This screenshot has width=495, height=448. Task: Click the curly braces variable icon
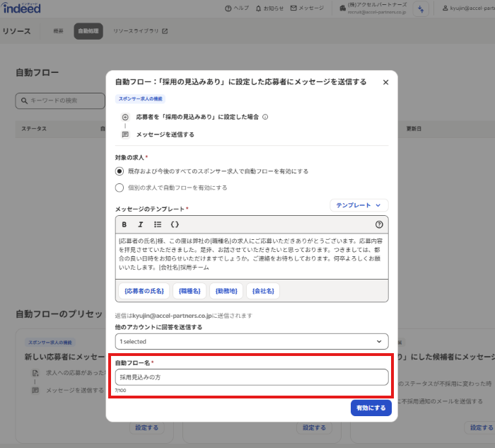(175, 224)
